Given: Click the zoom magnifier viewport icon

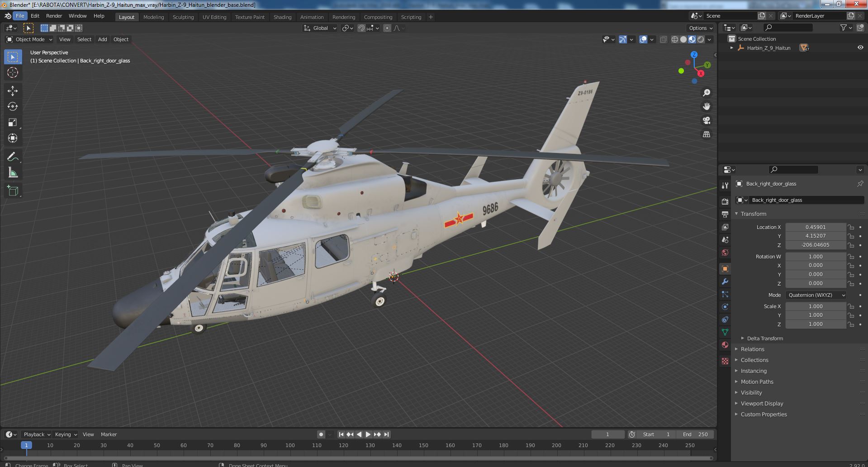Looking at the screenshot, I should [x=706, y=93].
